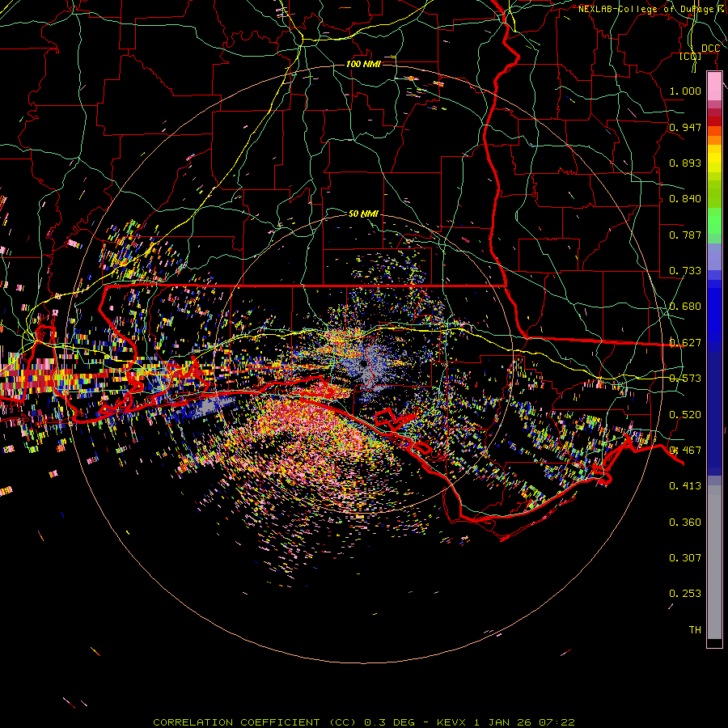Click the 50 NMI range ring label
This screenshot has height=728, width=728.
pos(363,214)
